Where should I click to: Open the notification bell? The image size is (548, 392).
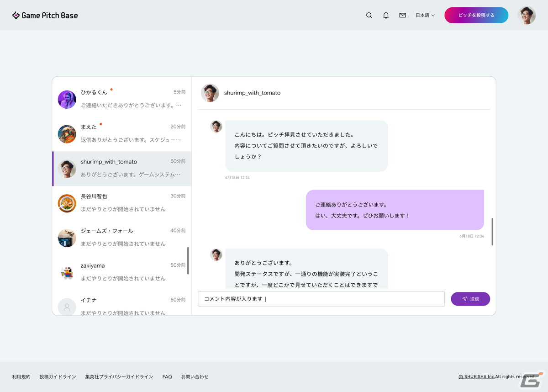(x=385, y=15)
